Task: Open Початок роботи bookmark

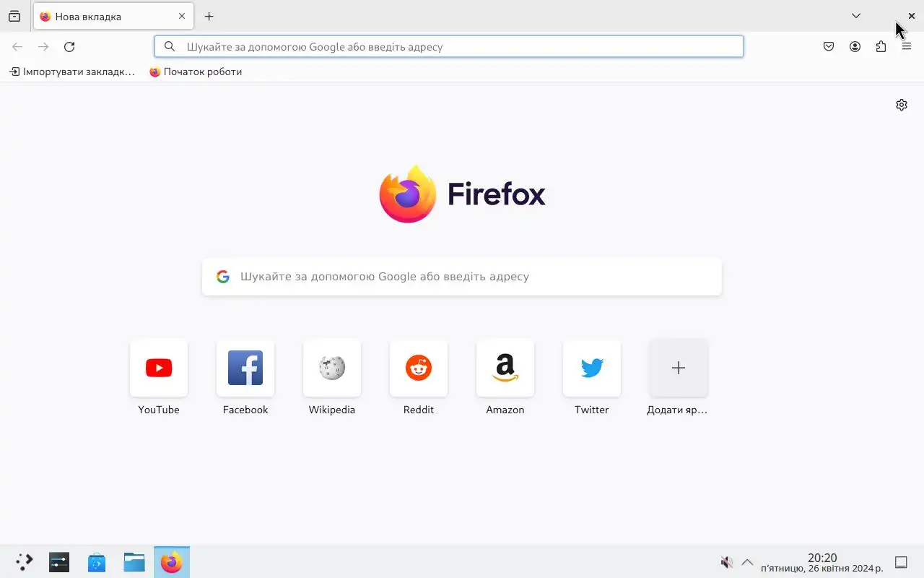Action: tap(196, 72)
